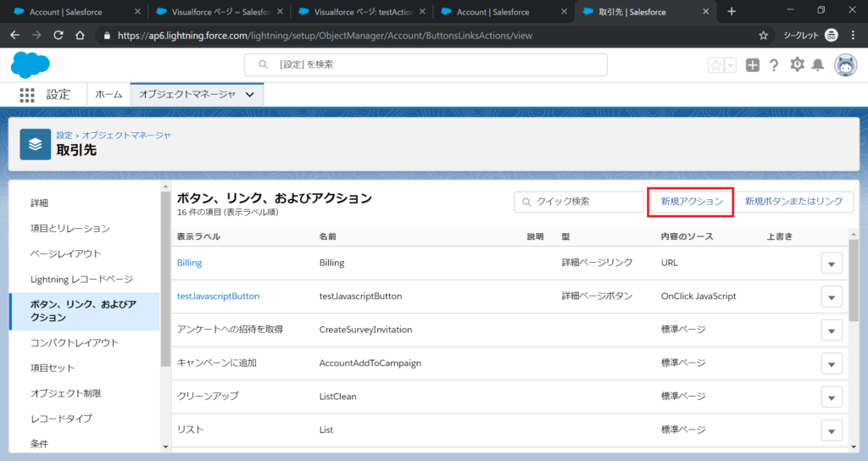Expand the favorites list dropdown arrow
Image resolution: width=868 pixels, height=461 pixels.
pyautogui.click(x=730, y=65)
